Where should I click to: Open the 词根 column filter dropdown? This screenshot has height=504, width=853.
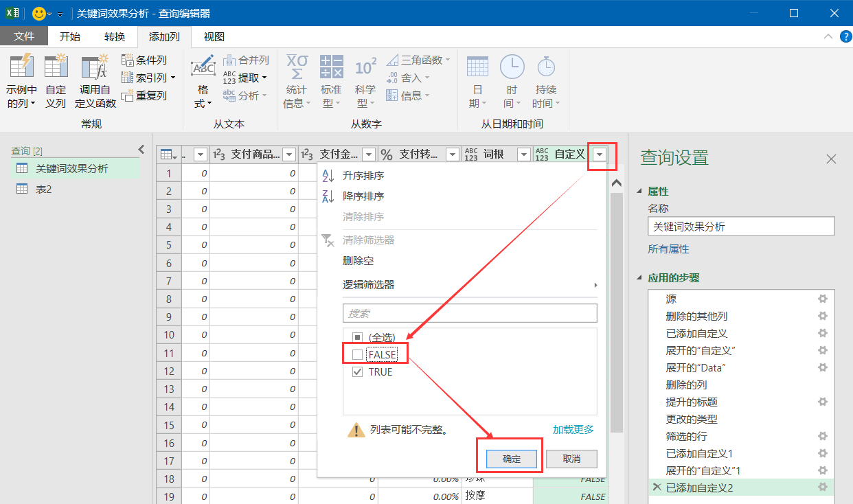pos(524,155)
